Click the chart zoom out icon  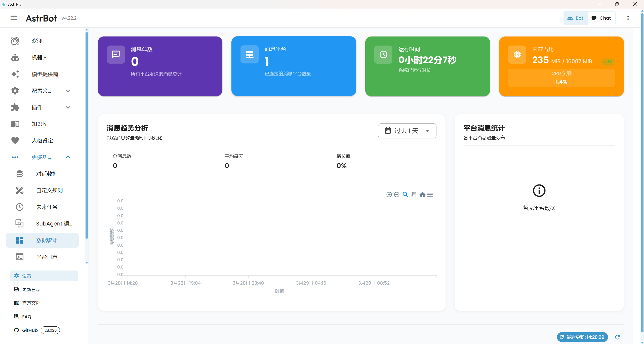click(397, 195)
